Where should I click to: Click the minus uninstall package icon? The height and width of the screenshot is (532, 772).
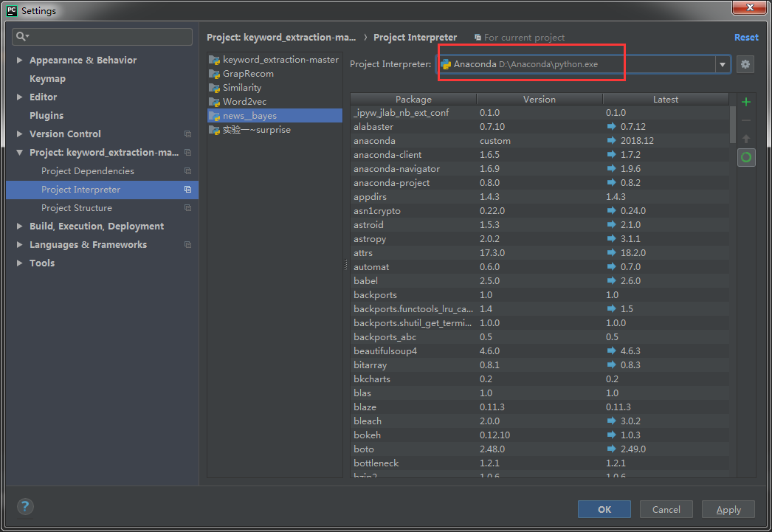pyautogui.click(x=746, y=120)
